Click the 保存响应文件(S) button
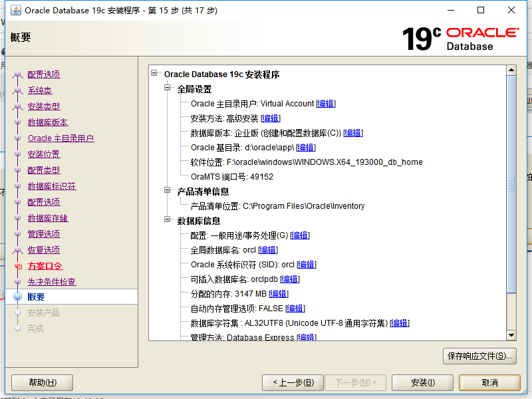Screen dimensions: 532x399 480,356
